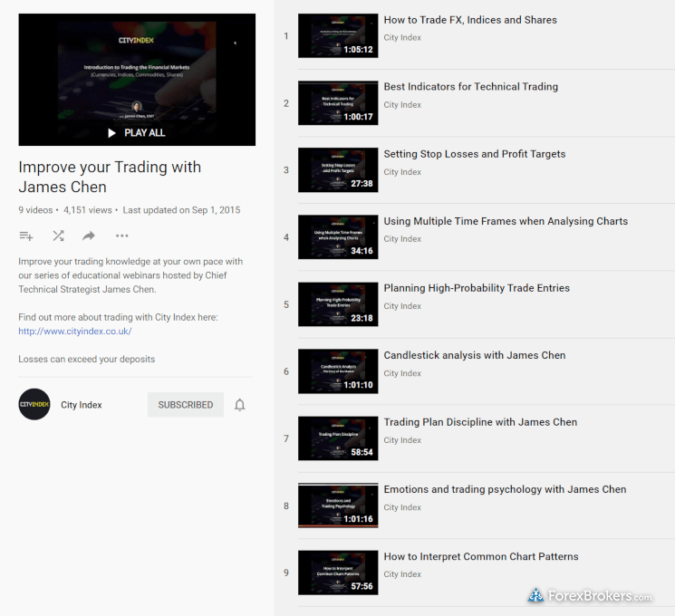Open 'Using Multiple Time Frames when Analysing Charts'
Image resolution: width=675 pixels, height=616 pixels.
point(506,221)
